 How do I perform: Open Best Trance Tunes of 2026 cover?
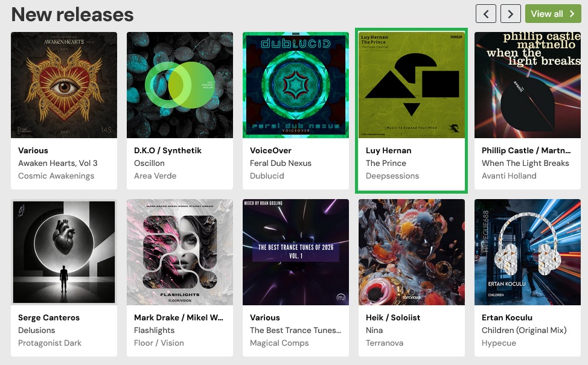click(x=296, y=252)
